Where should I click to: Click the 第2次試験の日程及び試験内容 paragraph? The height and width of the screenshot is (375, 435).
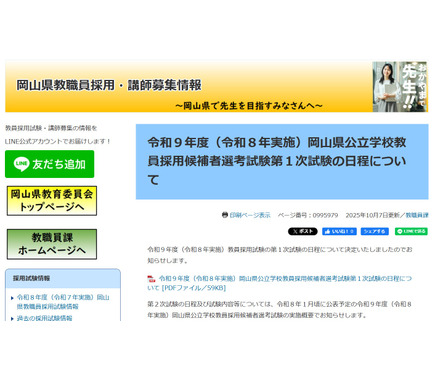point(280,310)
